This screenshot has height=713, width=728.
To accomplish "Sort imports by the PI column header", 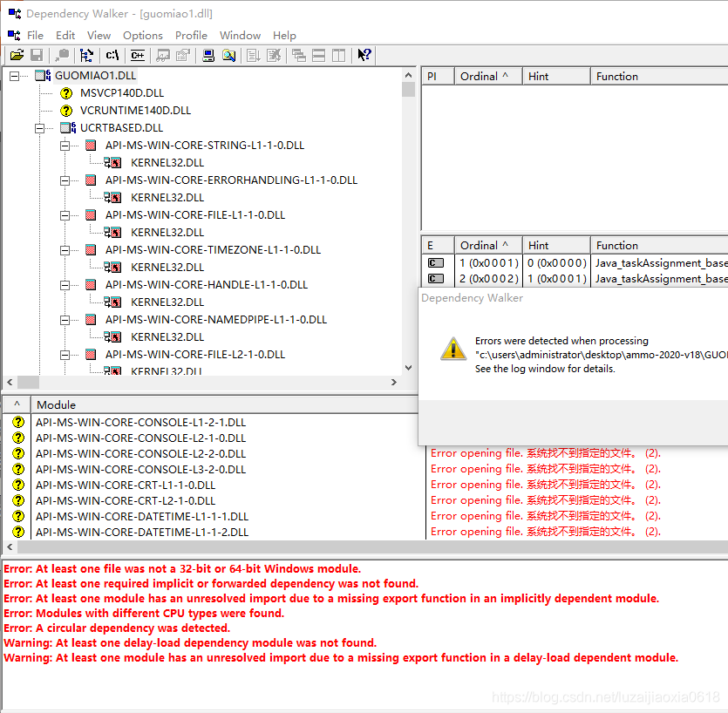I will [438, 76].
